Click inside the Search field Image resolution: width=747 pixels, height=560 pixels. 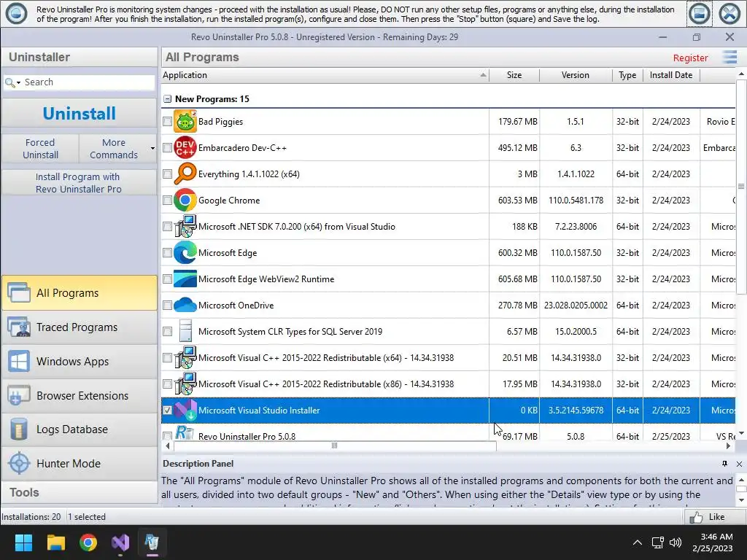pos(88,82)
